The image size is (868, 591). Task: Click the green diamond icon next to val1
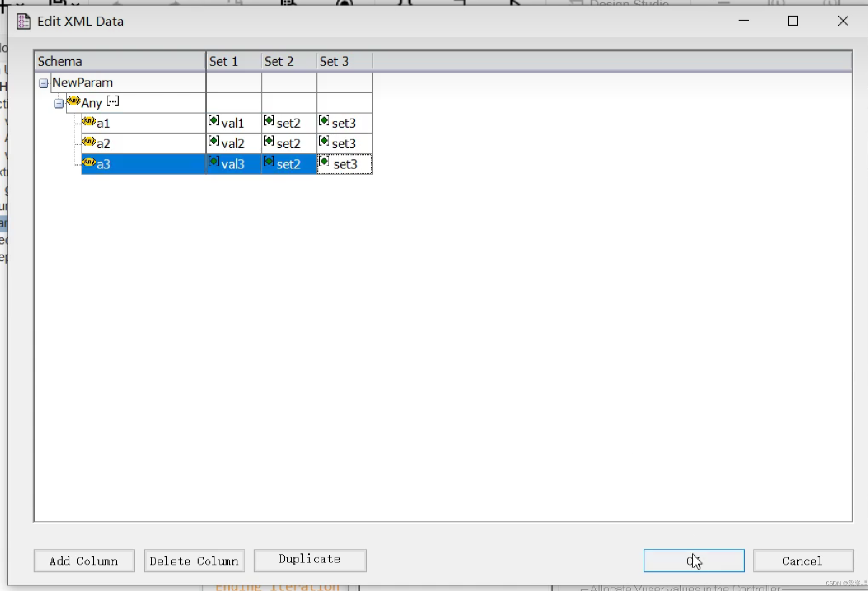click(x=213, y=121)
